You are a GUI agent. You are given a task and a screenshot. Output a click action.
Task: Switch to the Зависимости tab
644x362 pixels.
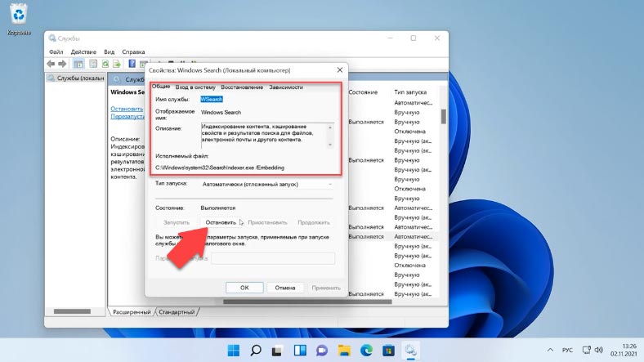point(286,87)
